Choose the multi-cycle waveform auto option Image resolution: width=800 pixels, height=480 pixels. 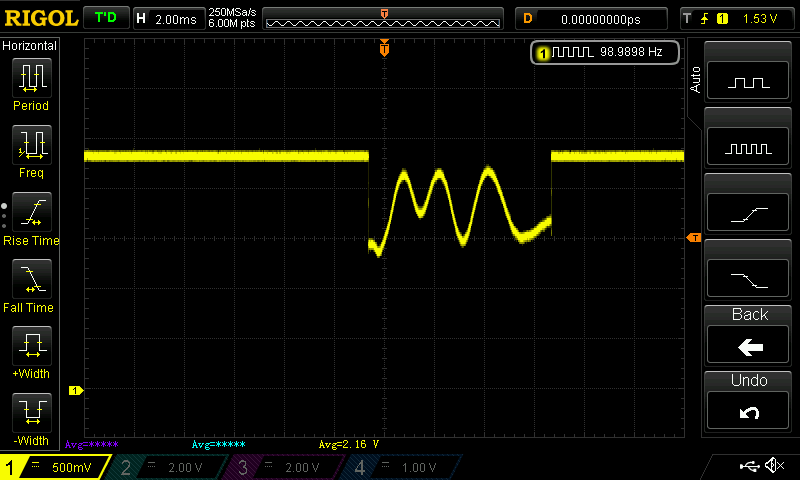tap(748, 146)
